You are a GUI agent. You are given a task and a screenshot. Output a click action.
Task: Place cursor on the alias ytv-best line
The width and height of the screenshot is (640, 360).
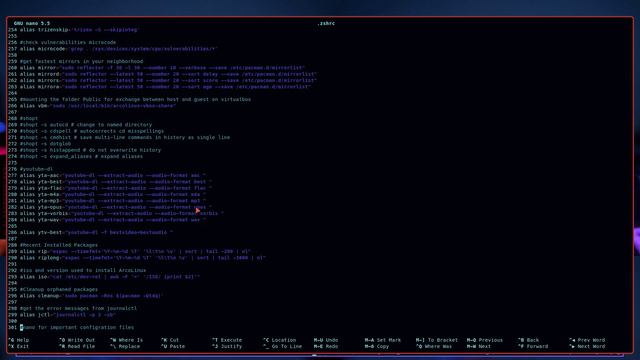click(96, 232)
